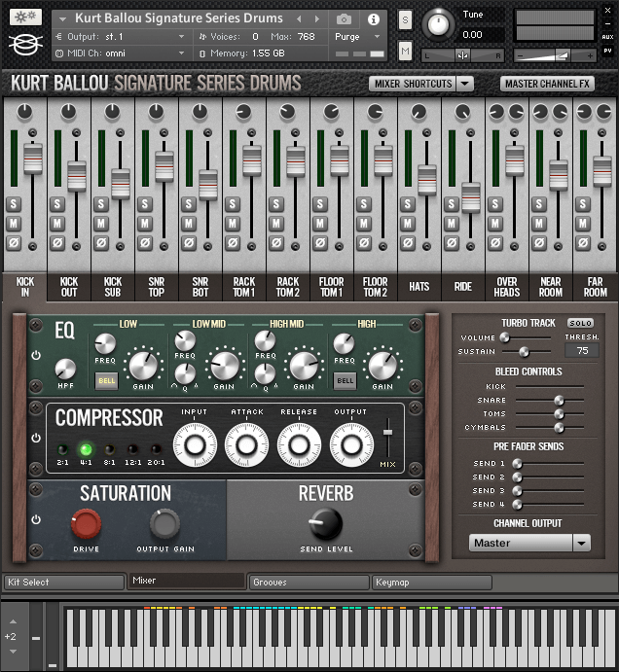Switch to the Mixer tab
This screenshot has height=672, width=619.
tap(186, 581)
